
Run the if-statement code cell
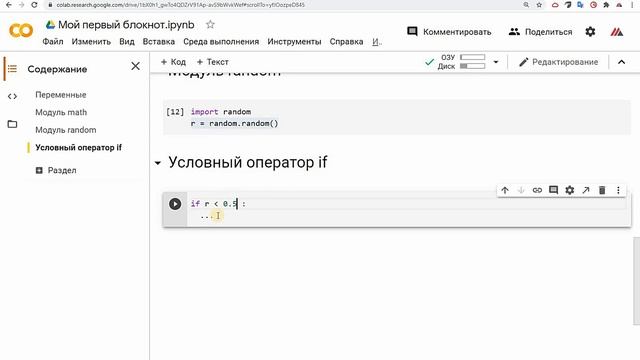(175, 204)
